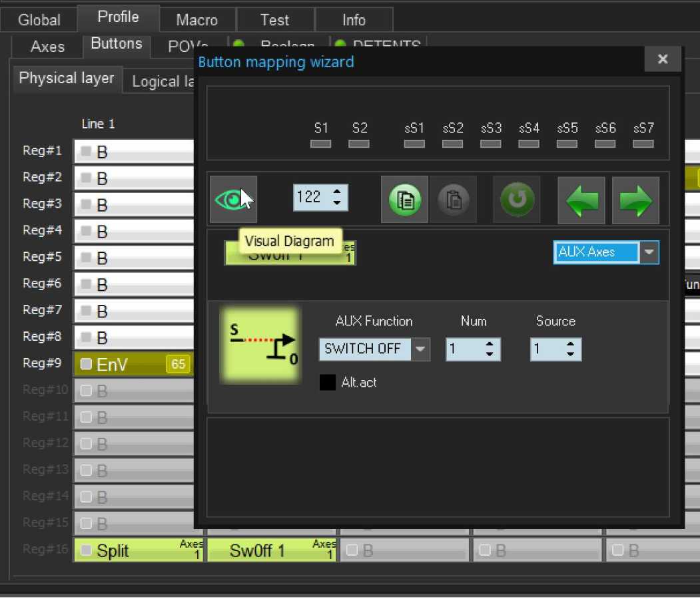Click the S1 shift indicator
This screenshot has height=599, width=700.
click(321, 144)
